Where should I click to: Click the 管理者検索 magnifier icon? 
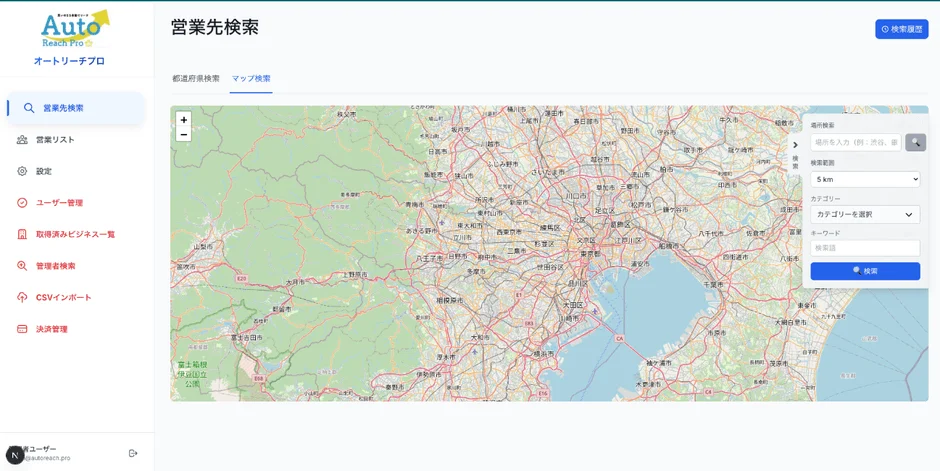[22, 266]
